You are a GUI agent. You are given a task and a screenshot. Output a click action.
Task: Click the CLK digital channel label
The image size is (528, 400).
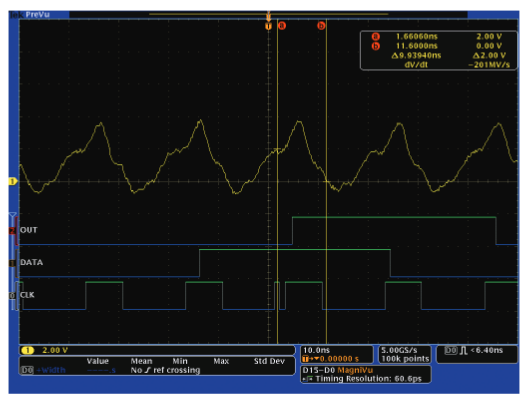[x=27, y=295]
